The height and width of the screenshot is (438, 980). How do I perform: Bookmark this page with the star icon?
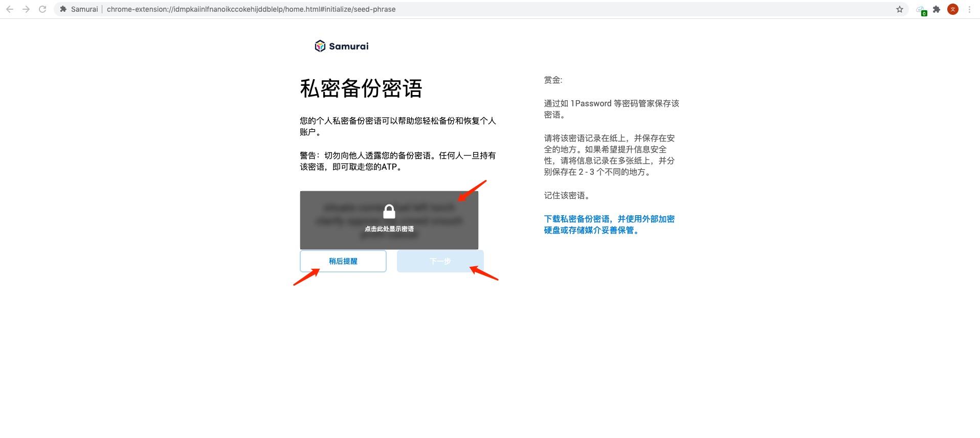(900, 9)
